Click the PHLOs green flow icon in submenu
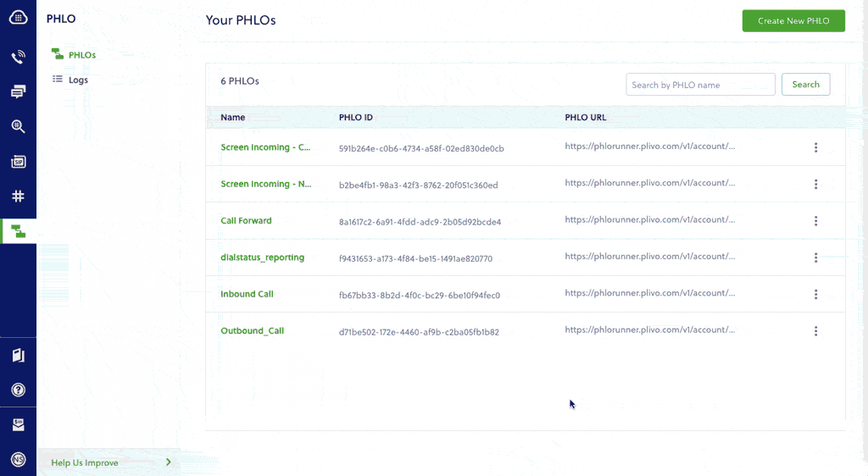The width and height of the screenshot is (868, 476). 57,53
